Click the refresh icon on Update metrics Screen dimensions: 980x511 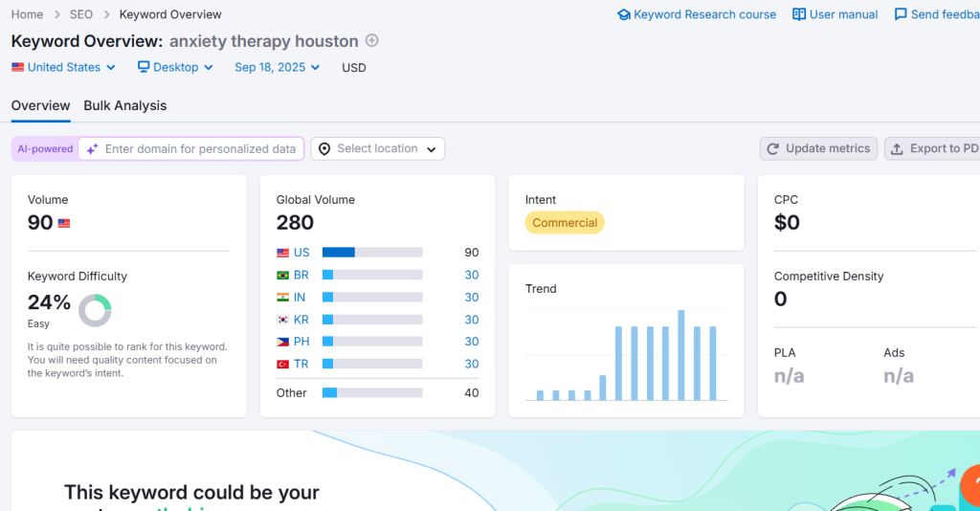tap(773, 148)
